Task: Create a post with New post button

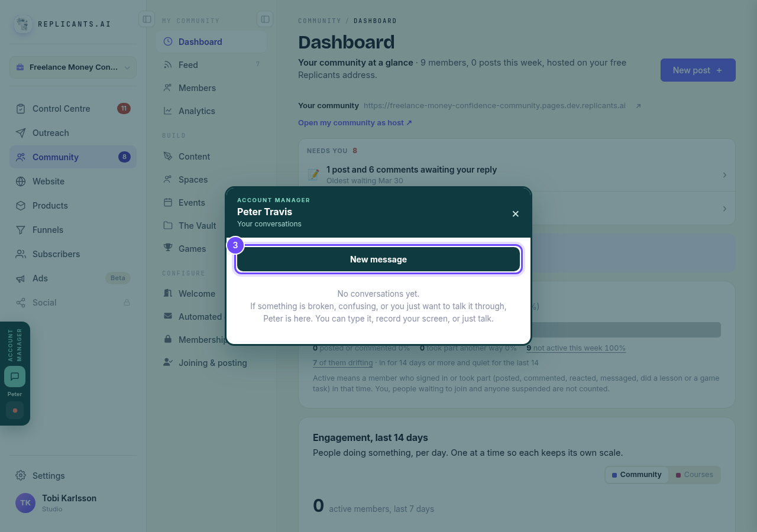Action: coord(698,70)
